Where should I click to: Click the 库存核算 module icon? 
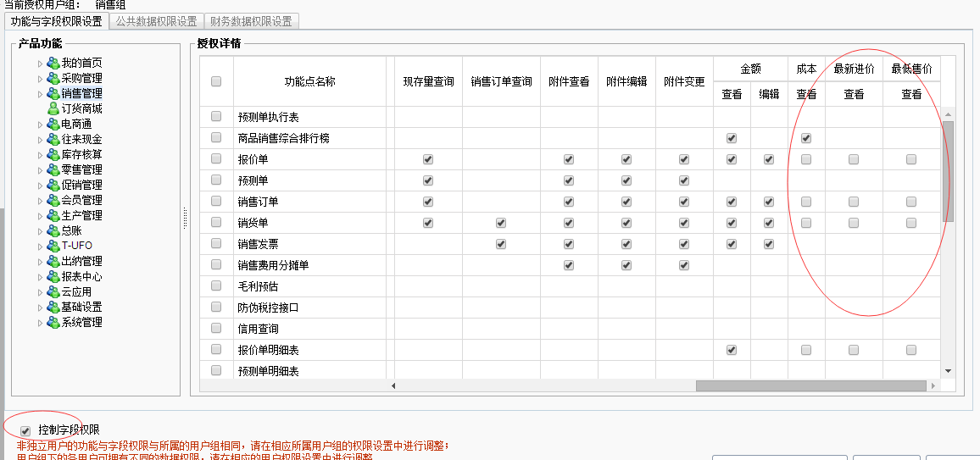(53, 155)
